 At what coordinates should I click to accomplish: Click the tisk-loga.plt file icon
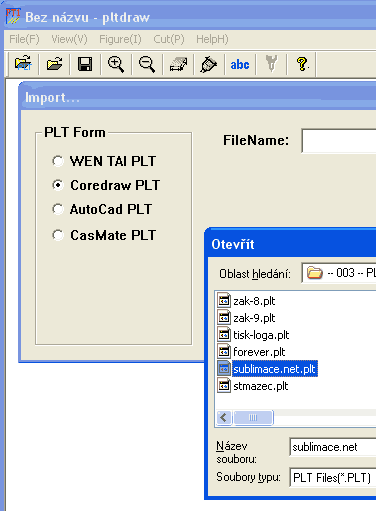point(224,334)
